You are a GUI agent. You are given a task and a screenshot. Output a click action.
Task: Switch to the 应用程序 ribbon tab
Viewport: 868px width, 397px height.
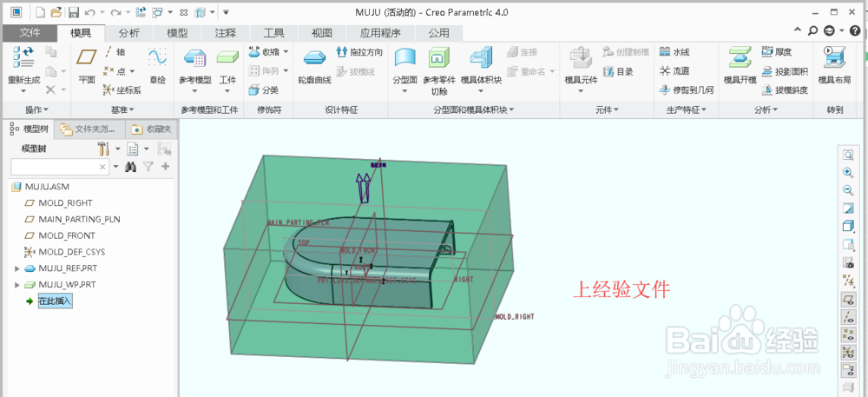pyautogui.click(x=380, y=33)
